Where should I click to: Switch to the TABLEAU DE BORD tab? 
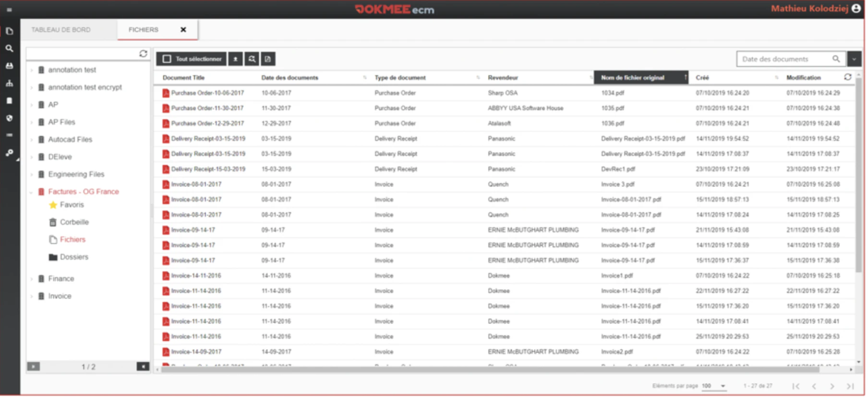point(61,30)
